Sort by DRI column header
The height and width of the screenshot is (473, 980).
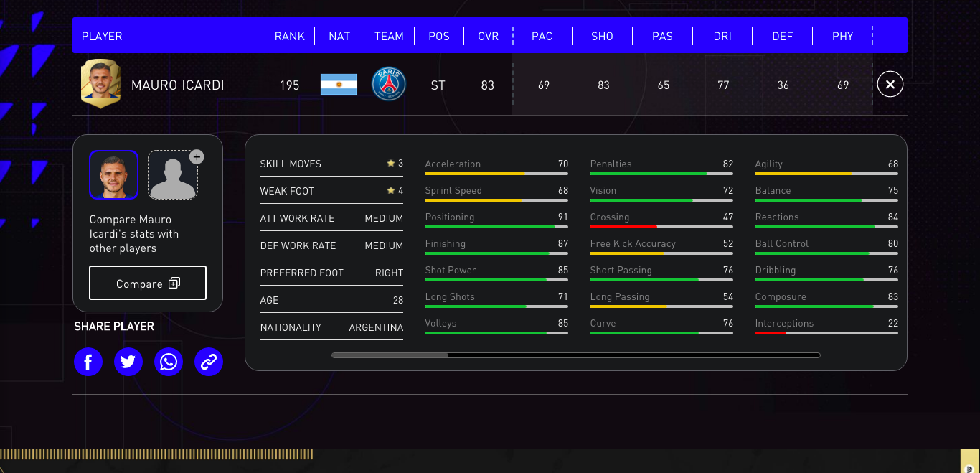[x=722, y=36]
